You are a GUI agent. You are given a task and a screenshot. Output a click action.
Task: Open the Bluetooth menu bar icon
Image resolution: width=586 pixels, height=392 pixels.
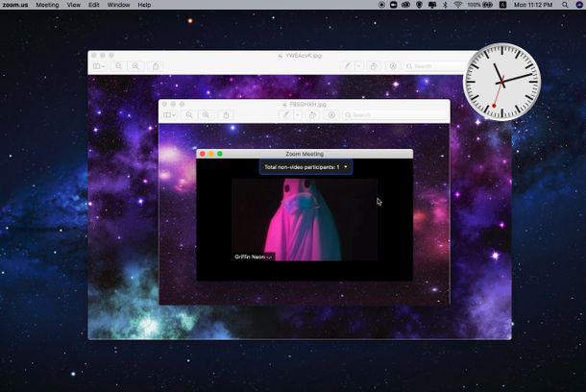pyautogui.click(x=445, y=5)
